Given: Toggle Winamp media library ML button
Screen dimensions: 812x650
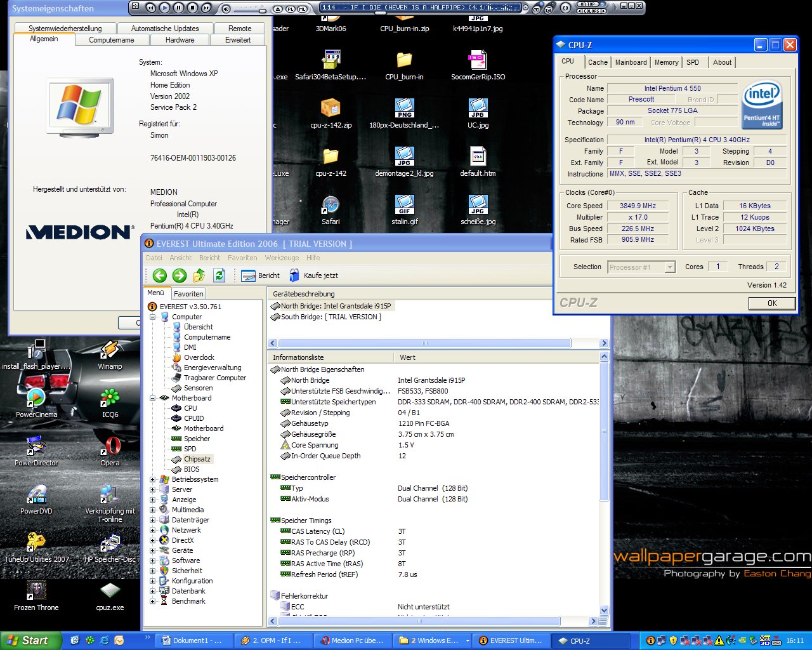Looking at the screenshot, I should [303, 9].
